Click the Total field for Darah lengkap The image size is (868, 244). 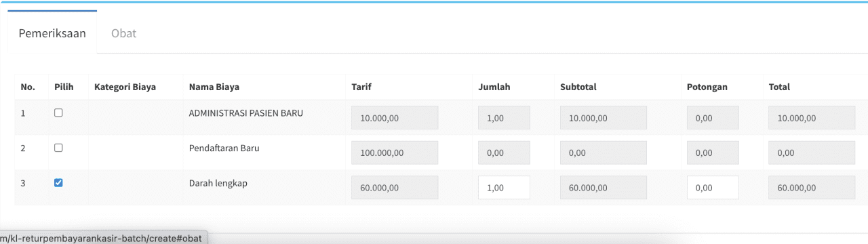pos(812,188)
